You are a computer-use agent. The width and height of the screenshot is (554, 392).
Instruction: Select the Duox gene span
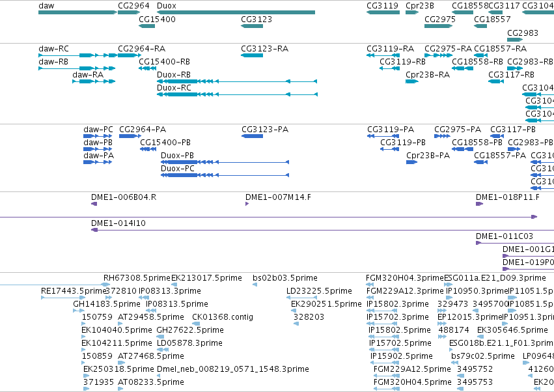tap(236, 12)
